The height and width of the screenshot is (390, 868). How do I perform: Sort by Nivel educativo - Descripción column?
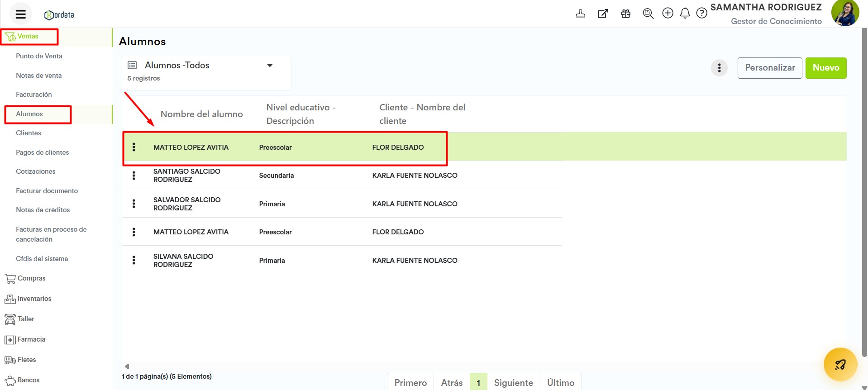click(301, 114)
